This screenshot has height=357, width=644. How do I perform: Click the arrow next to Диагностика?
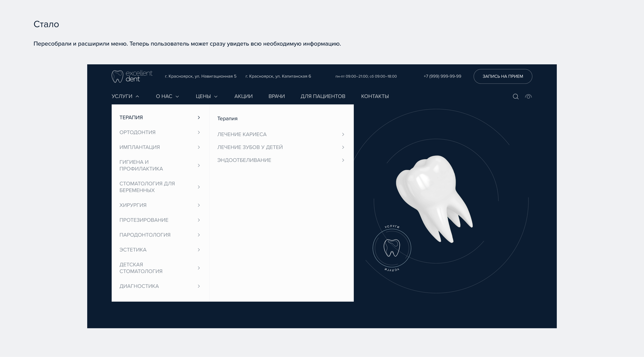[x=199, y=286]
